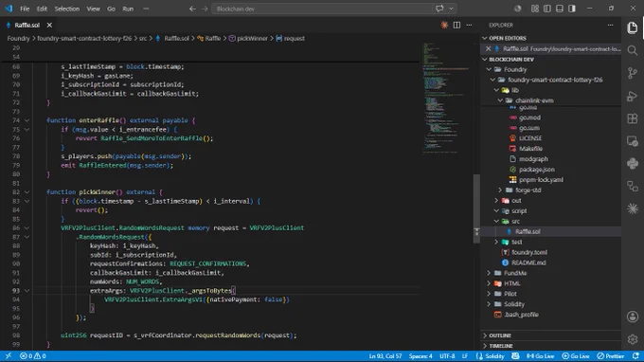The image size is (644, 362).
Task: Open Explorer Views and More Actions ellipsis
Action: [x=610, y=25]
